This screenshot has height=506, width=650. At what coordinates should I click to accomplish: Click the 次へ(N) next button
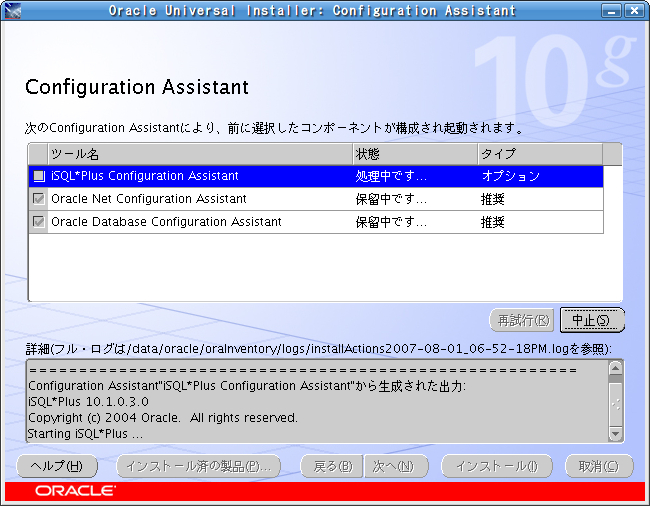pyautogui.click(x=396, y=466)
